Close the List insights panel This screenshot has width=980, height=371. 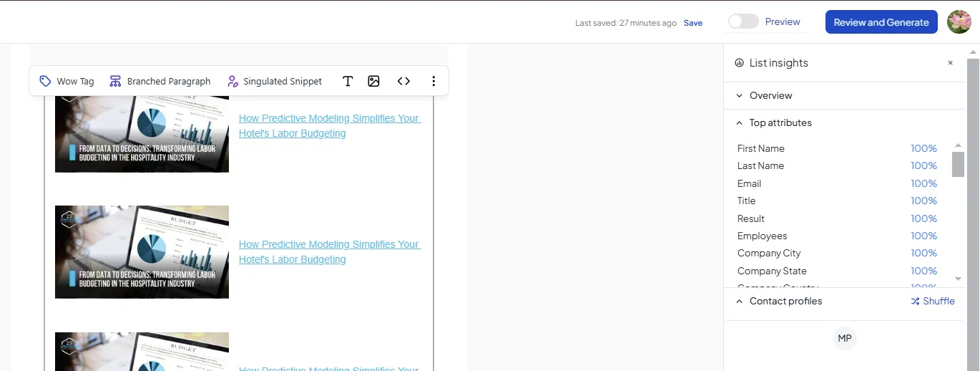tap(950, 63)
